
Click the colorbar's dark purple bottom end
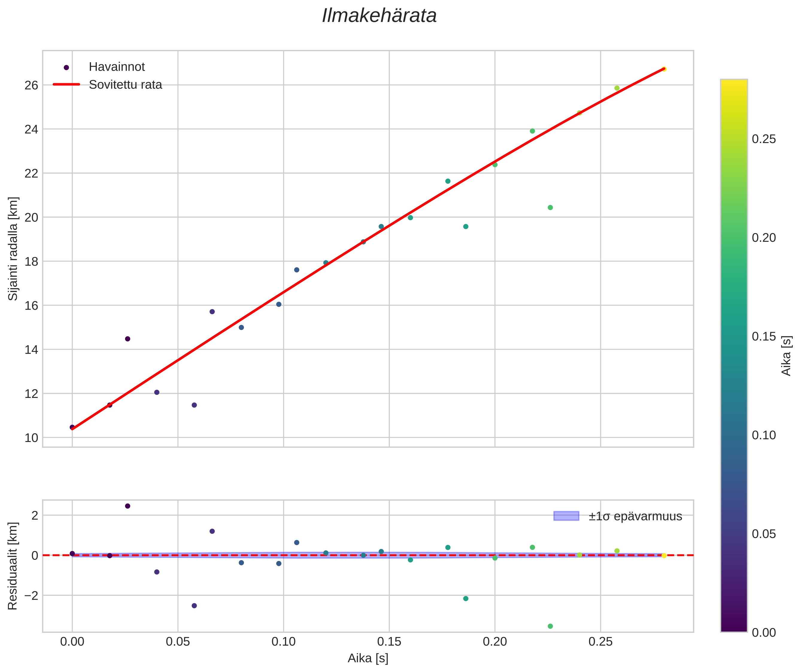(x=734, y=627)
